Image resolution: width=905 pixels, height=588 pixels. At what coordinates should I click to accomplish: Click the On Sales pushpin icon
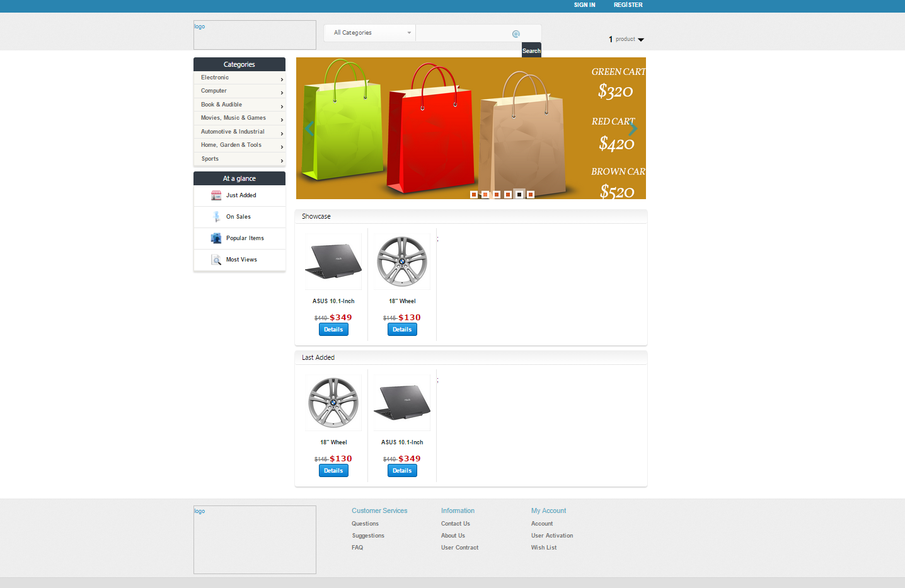point(216,217)
